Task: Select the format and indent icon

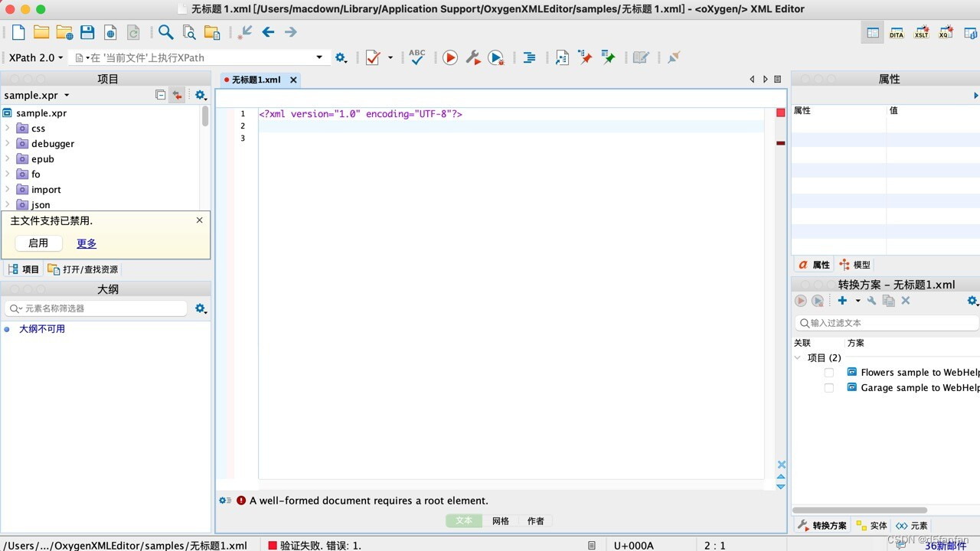Action: pos(530,57)
